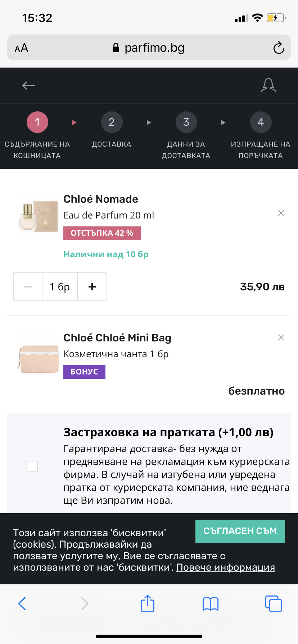Open the user account profile icon

268,86
